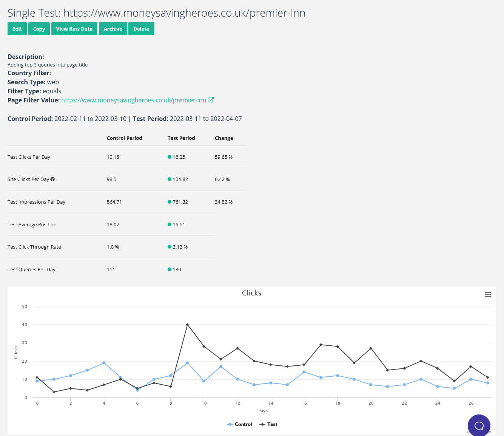The height and width of the screenshot is (436, 504).
Task: Click green dot beside 761.32 impressions
Action: pyautogui.click(x=170, y=202)
